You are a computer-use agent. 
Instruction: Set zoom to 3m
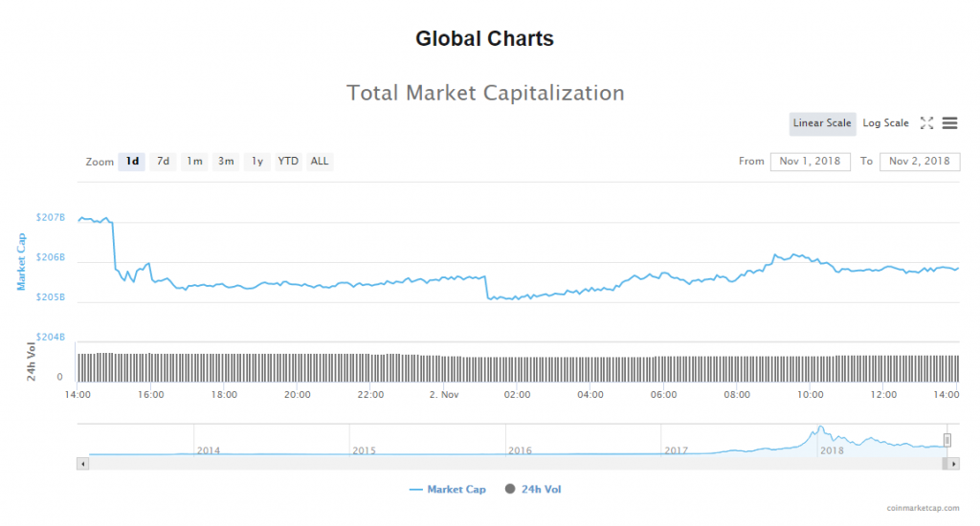[x=226, y=162]
